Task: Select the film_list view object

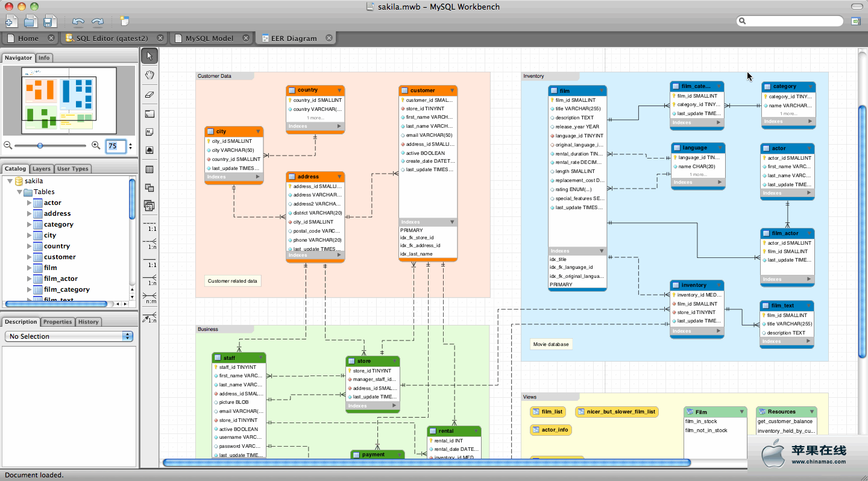Action: 547,412
